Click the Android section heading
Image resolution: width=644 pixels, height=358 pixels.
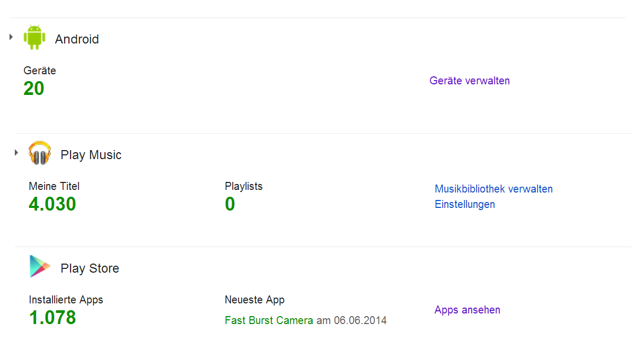coord(77,39)
